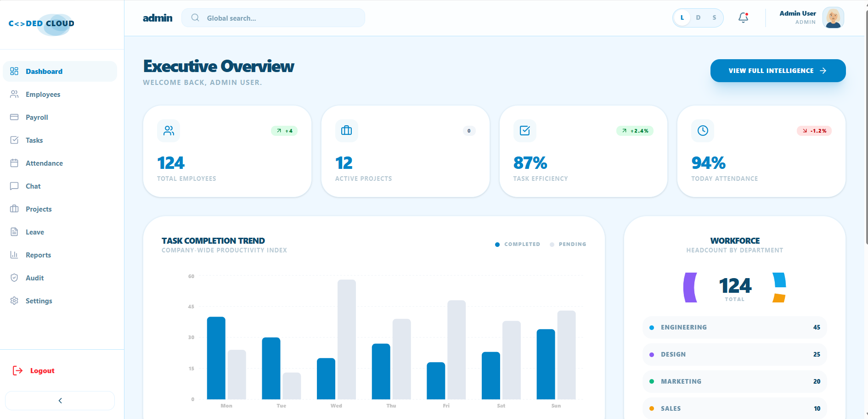Click View Full Intelligence button
Image resolution: width=868 pixels, height=419 pixels.
[778, 71]
